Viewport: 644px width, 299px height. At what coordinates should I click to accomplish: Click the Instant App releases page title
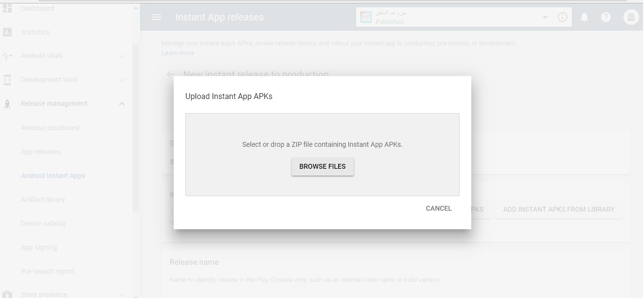pyautogui.click(x=219, y=17)
